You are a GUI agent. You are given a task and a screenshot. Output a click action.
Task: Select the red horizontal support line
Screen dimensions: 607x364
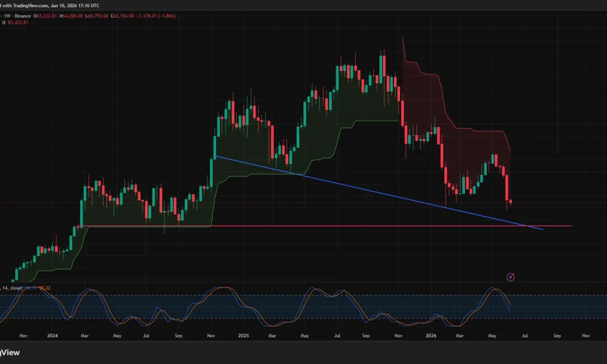(325, 226)
